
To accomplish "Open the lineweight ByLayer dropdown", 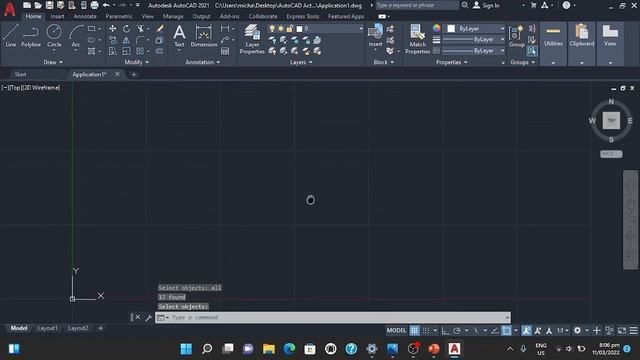I will point(473,40).
